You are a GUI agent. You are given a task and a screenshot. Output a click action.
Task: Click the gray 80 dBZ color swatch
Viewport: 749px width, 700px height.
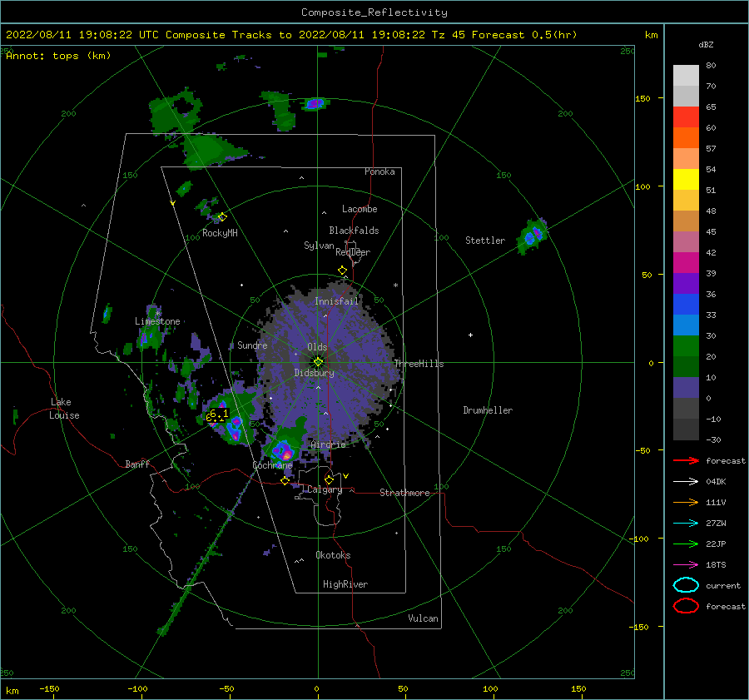pyautogui.click(x=686, y=76)
